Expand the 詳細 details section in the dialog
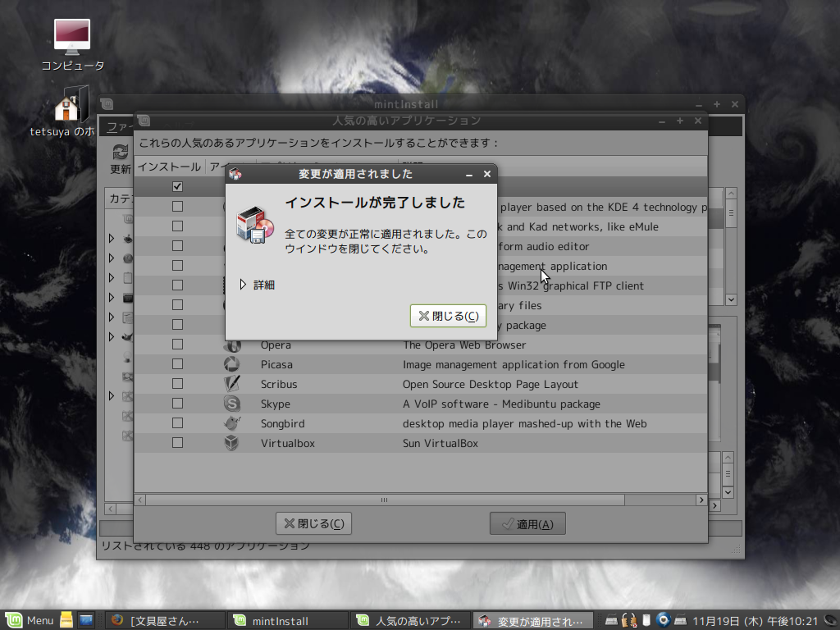 [243, 285]
